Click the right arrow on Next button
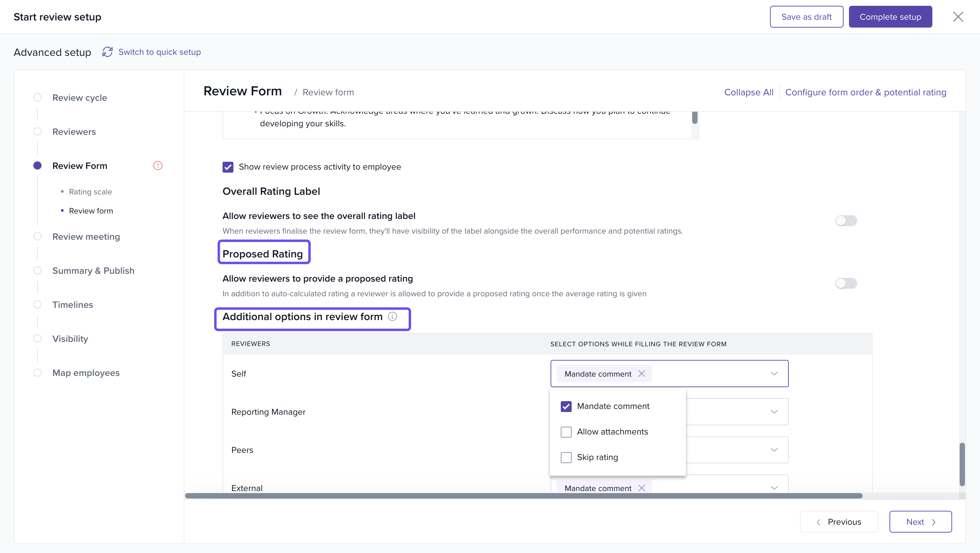980x553 pixels. pyautogui.click(x=934, y=522)
